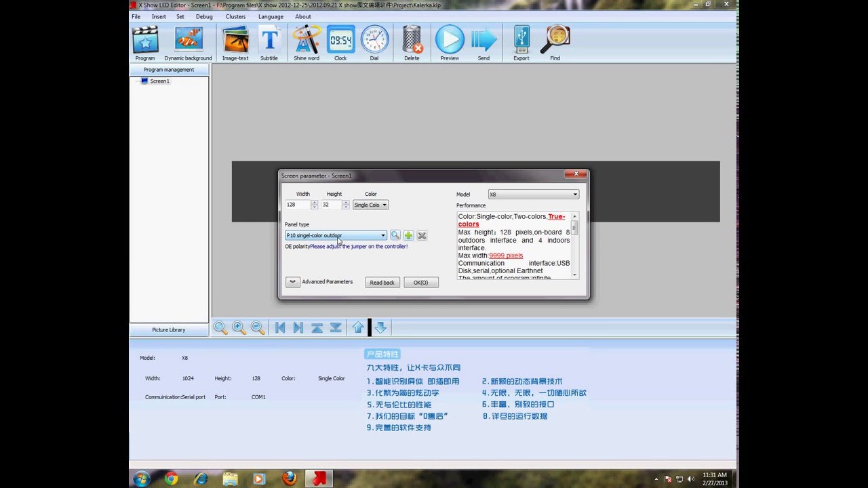The height and width of the screenshot is (488, 868).
Task: Click Program management header
Action: pos(169,69)
